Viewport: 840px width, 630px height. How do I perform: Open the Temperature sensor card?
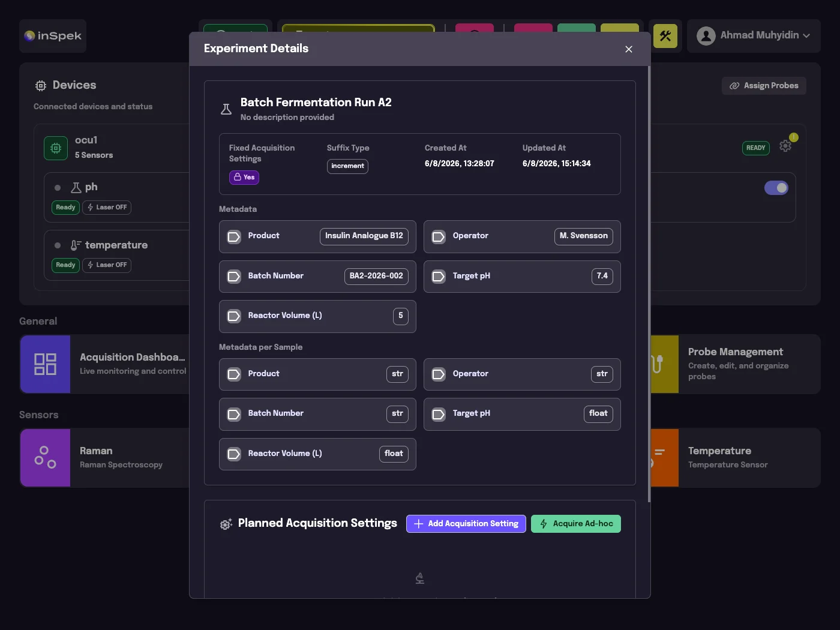[736, 457]
